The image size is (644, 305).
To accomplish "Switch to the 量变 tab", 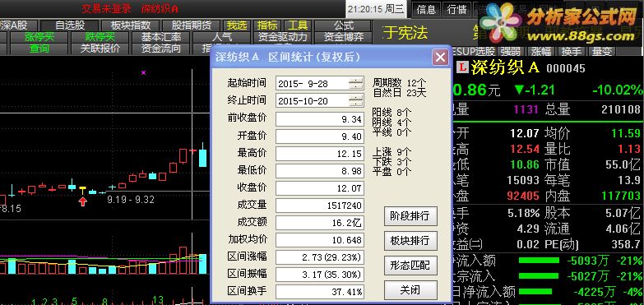I will click(602, 52).
